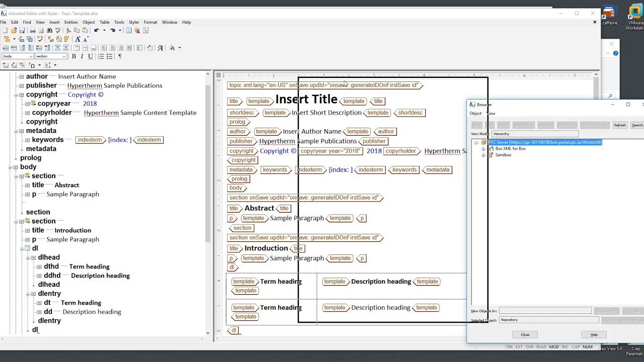The width and height of the screenshot is (644, 362).
Task: Expand the Sandbox node in Browser
Action: [x=484, y=155]
